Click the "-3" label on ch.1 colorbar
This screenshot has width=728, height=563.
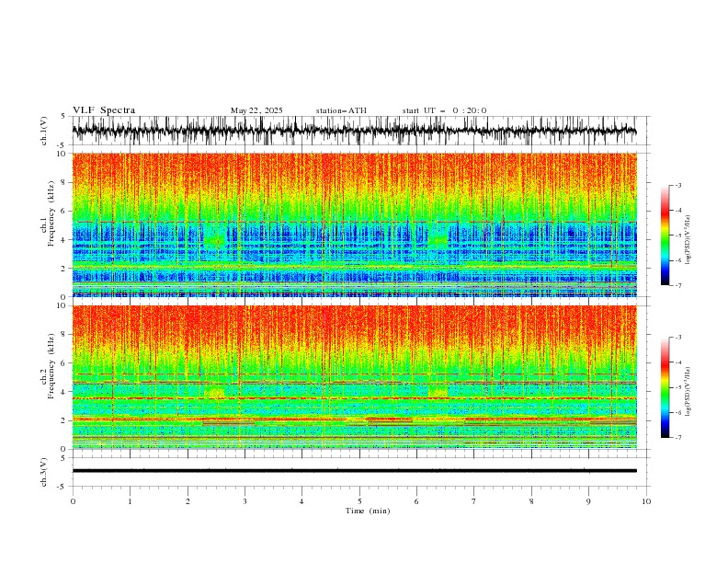click(x=678, y=185)
